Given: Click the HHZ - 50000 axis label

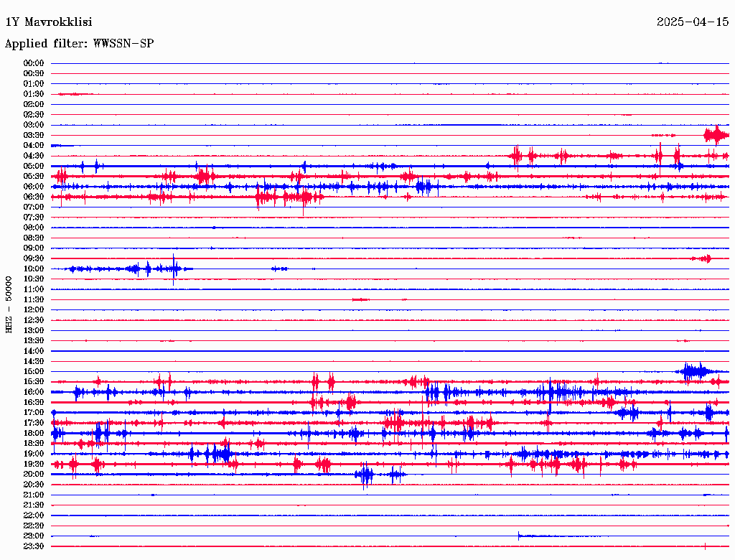Looking at the screenshot, I should coord(9,305).
